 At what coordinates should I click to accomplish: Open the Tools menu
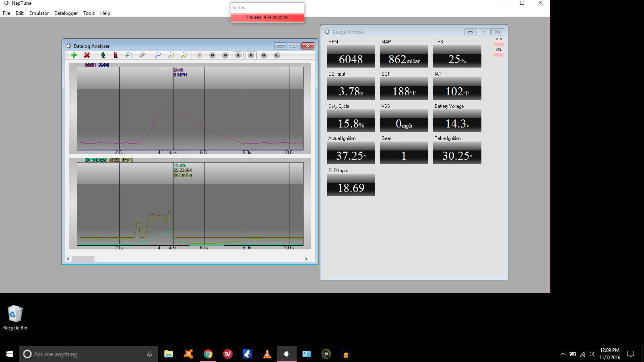(89, 13)
